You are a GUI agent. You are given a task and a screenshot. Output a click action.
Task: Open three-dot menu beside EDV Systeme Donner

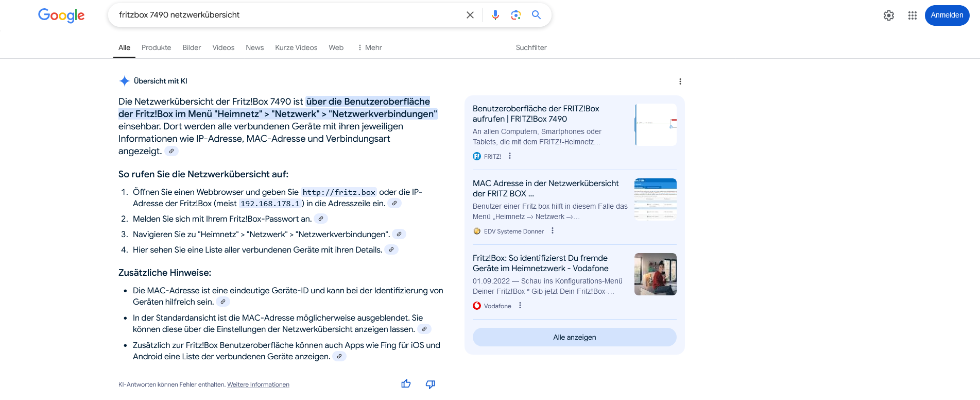tap(553, 230)
